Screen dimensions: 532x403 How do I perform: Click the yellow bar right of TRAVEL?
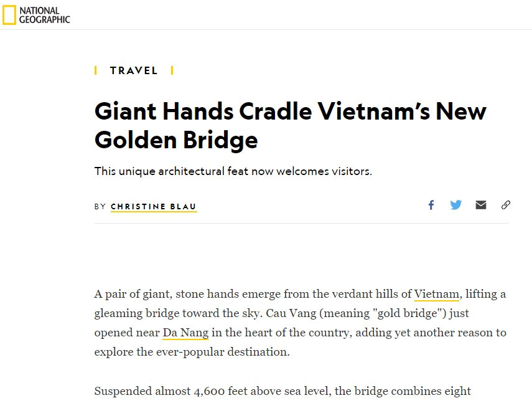(x=172, y=70)
